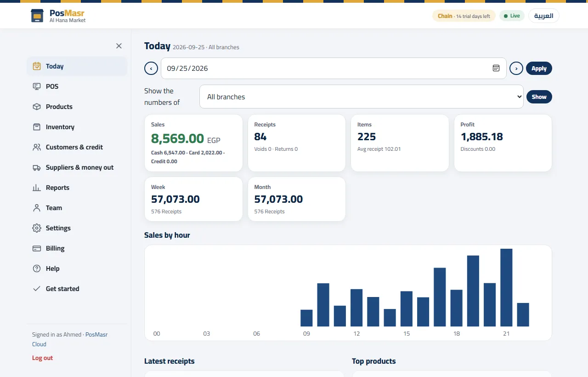Click the POS monitor icon in sidebar
Viewport: 588px width, 377px height.
click(37, 86)
